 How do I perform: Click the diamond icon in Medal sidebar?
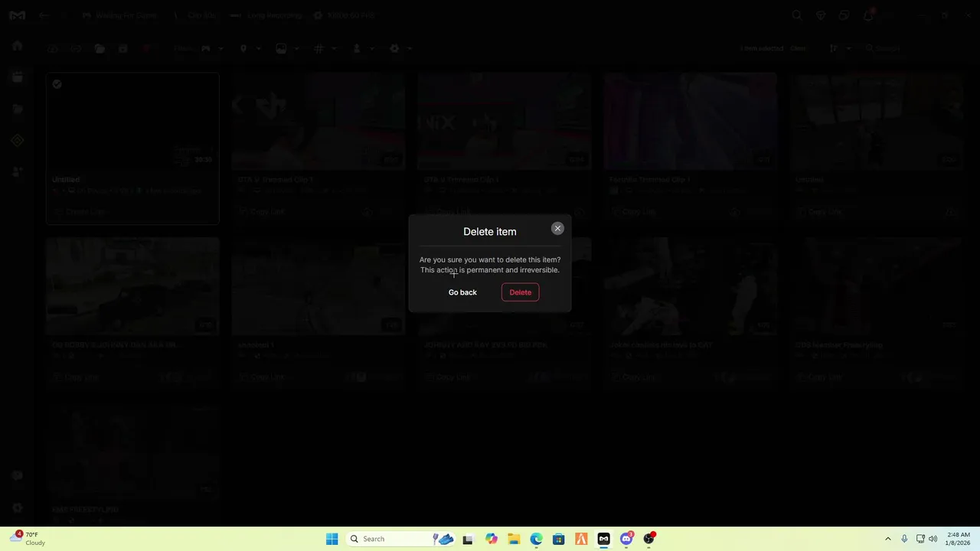[17, 140]
